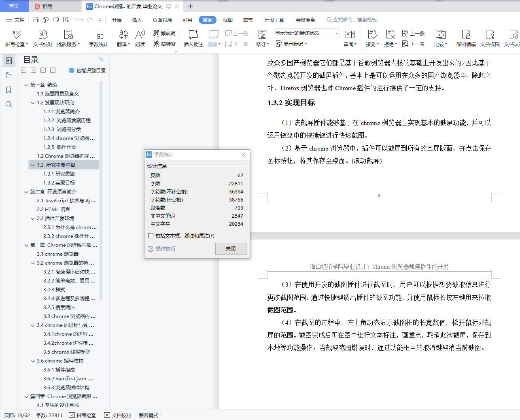Viewport: 520px width, 420px height.
Task: Open the 修订 track changes dropdown
Action: [x=263, y=44]
